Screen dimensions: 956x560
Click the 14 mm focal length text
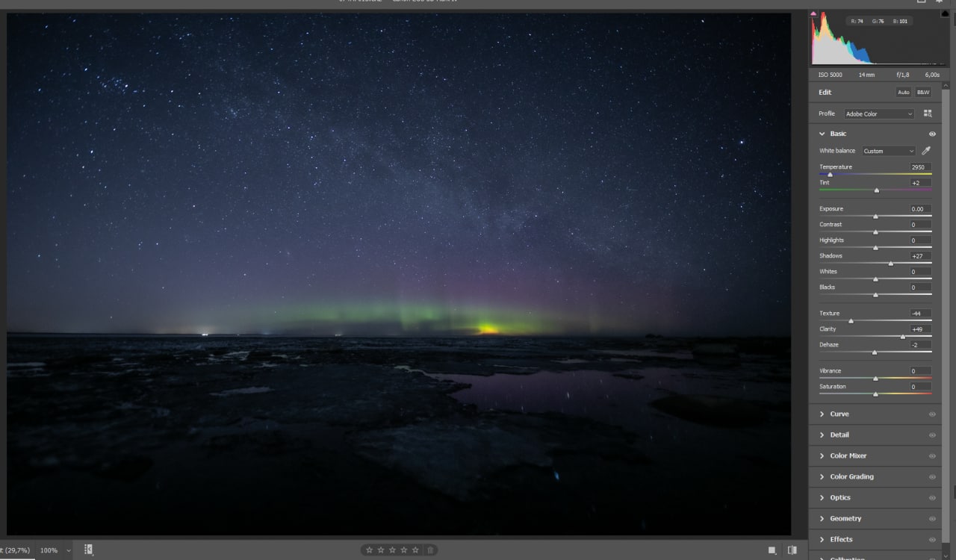[866, 75]
